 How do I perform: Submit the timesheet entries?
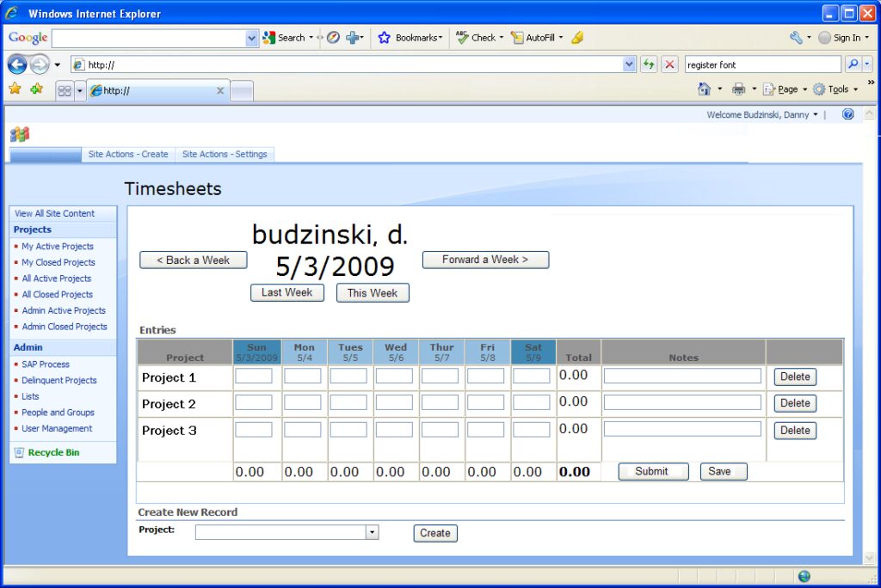tap(653, 471)
